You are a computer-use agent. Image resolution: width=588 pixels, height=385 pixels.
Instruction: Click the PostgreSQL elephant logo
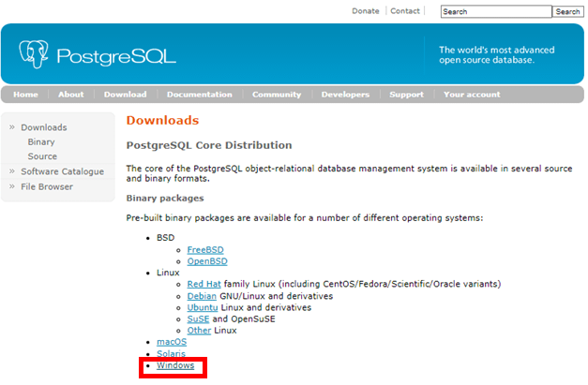click(34, 54)
